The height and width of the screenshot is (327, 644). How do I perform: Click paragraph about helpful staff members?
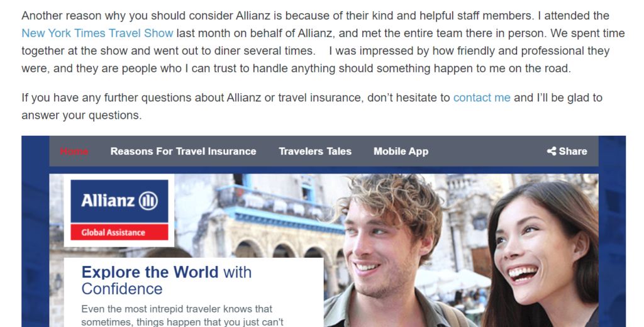pyautogui.click(x=323, y=42)
